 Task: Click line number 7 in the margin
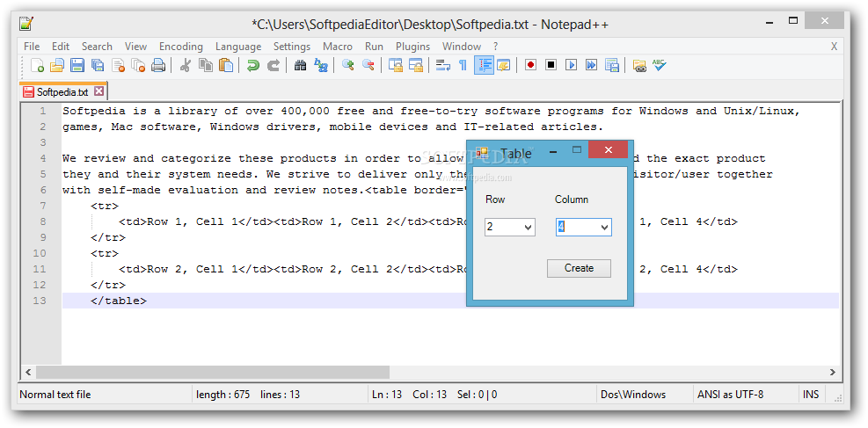[42, 206]
